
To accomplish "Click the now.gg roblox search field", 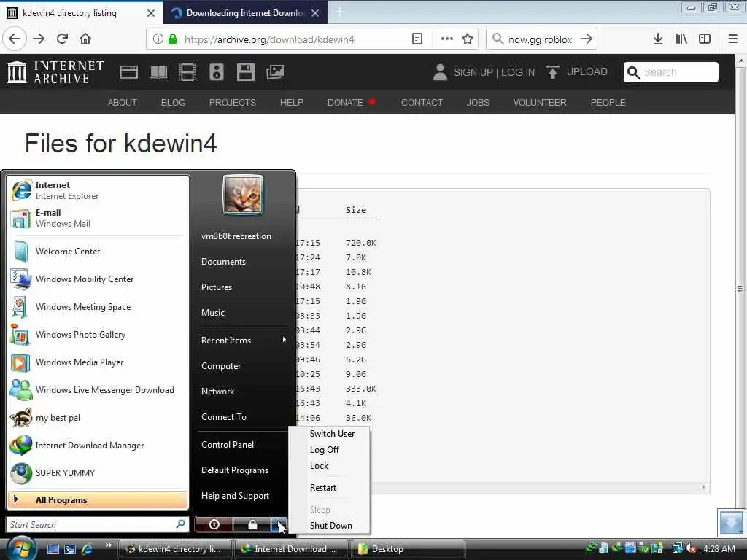I will click(x=540, y=39).
